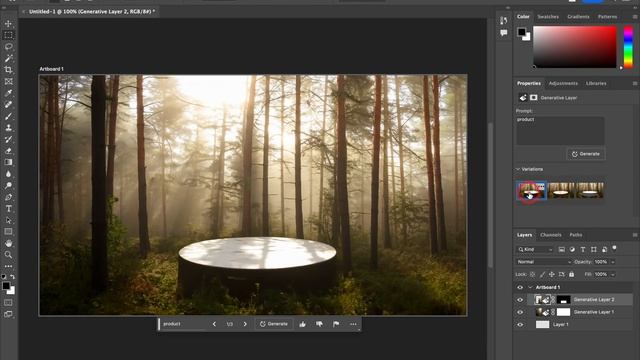
Task: Click the flag report icon in taskbar
Action: click(336, 324)
